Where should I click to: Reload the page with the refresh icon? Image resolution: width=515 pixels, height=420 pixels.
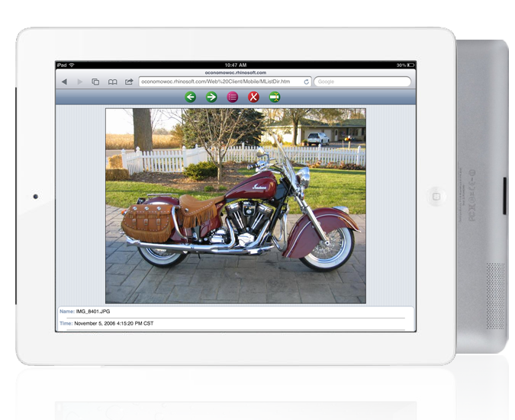point(306,82)
